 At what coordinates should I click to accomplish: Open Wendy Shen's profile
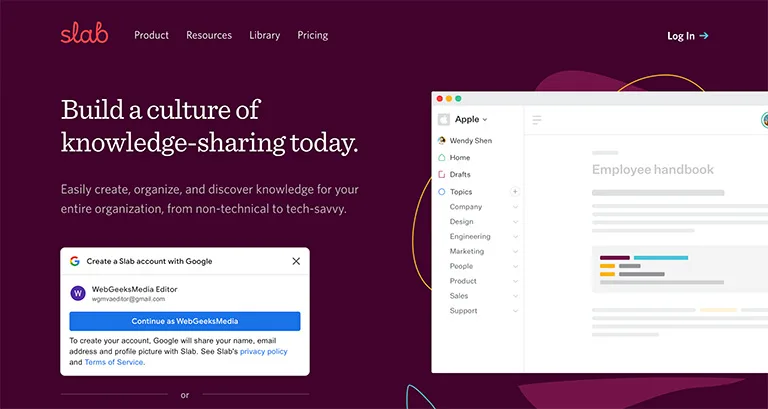(x=471, y=141)
